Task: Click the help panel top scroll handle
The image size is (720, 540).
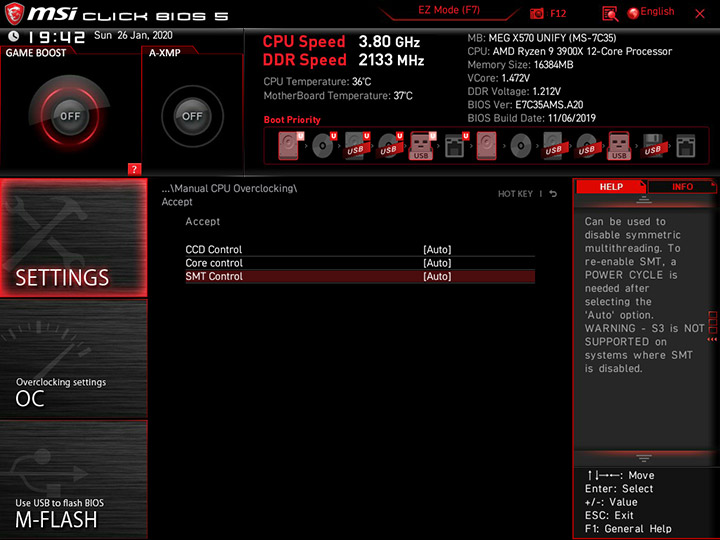Action: point(643,199)
